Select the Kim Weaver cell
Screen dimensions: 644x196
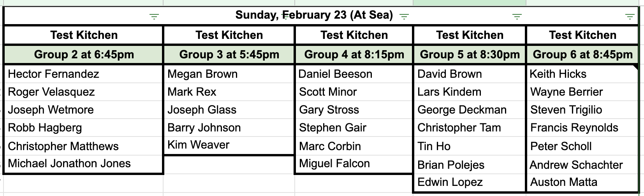[x=229, y=145]
